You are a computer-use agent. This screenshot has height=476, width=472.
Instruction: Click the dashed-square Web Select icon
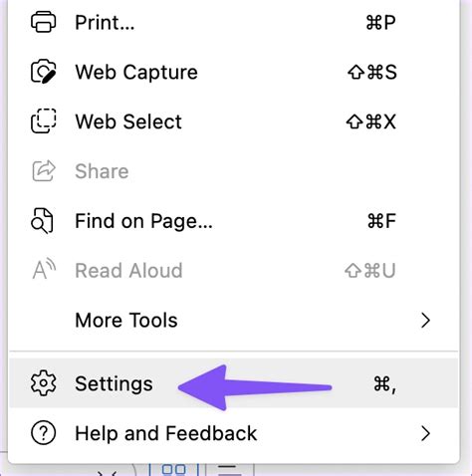(x=44, y=120)
